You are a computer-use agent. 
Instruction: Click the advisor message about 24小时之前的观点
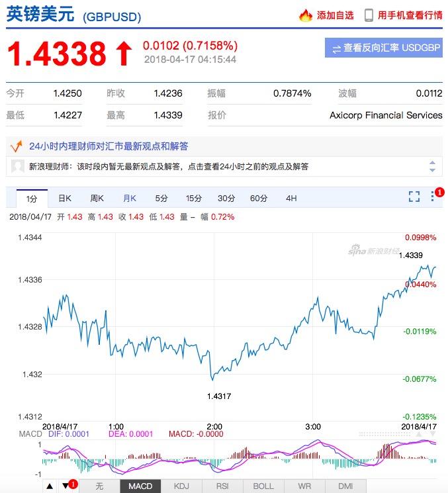point(169,166)
